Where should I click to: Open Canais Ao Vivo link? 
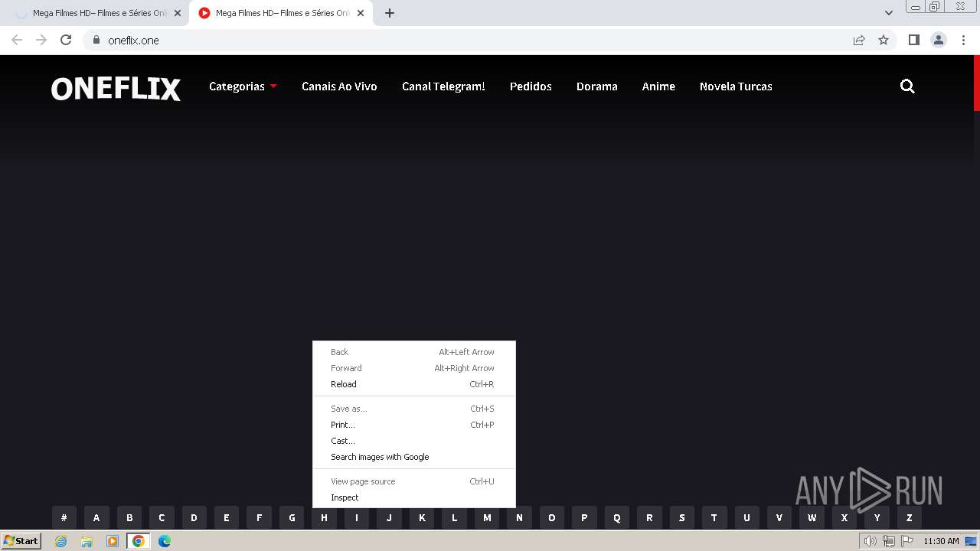(339, 86)
